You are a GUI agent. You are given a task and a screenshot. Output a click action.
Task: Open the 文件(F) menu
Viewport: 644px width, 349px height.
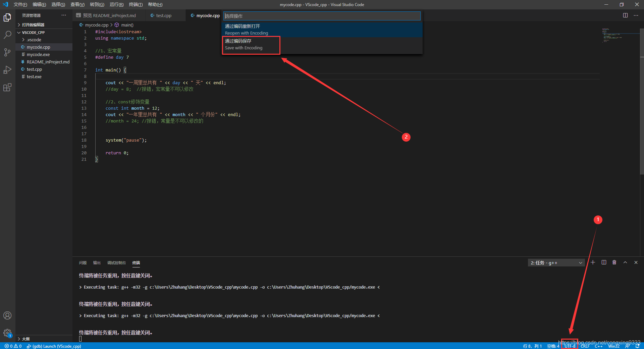click(20, 4)
